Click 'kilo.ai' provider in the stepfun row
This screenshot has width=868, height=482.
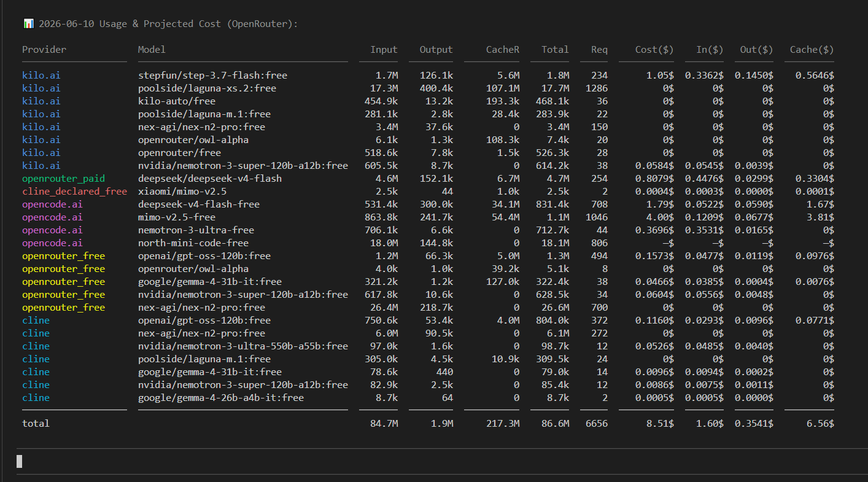41,76
